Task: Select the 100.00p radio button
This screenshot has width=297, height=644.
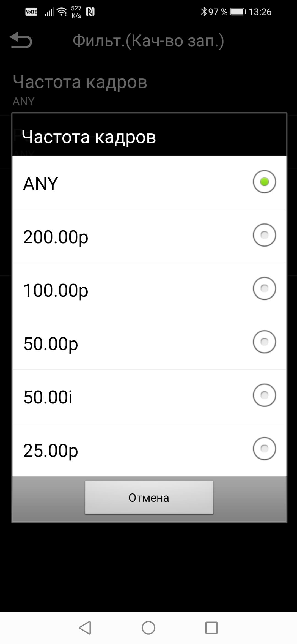Action: (264, 288)
